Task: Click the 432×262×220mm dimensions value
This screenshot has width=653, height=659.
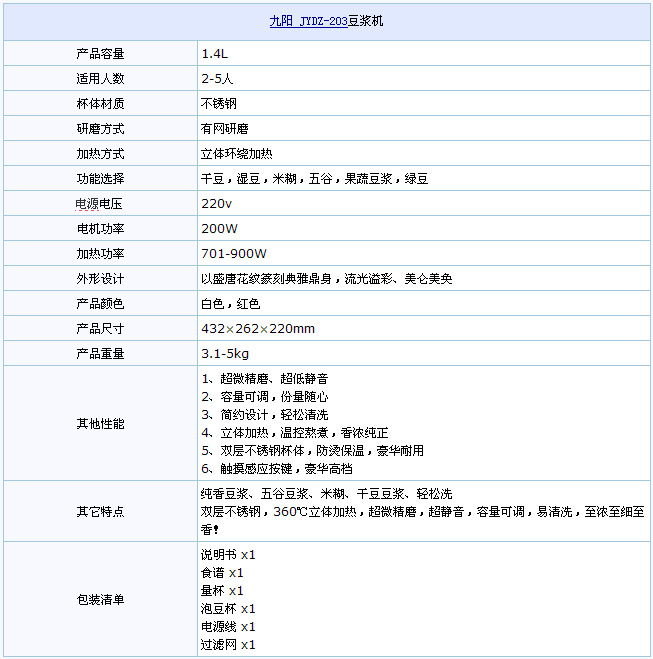Action: coord(258,329)
